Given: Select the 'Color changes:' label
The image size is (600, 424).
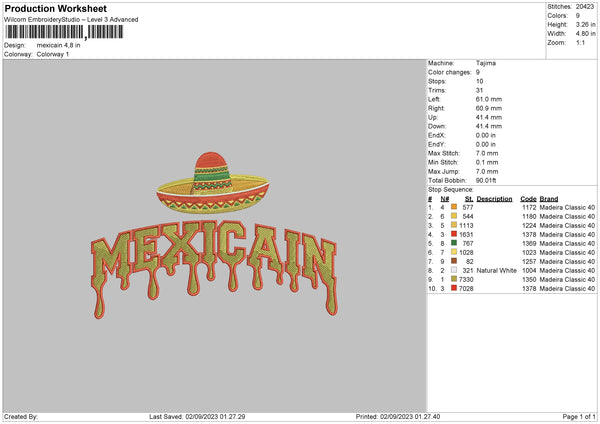Looking at the screenshot, I should pyautogui.click(x=449, y=72).
